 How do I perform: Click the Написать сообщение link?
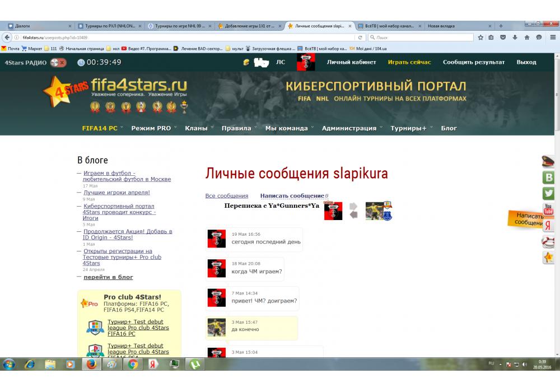click(x=292, y=196)
